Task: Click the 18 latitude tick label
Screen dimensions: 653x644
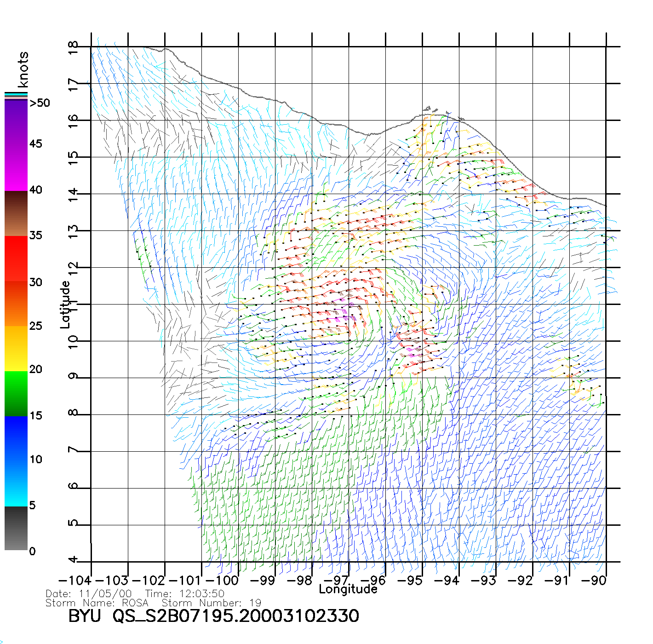Action: tap(73, 47)
